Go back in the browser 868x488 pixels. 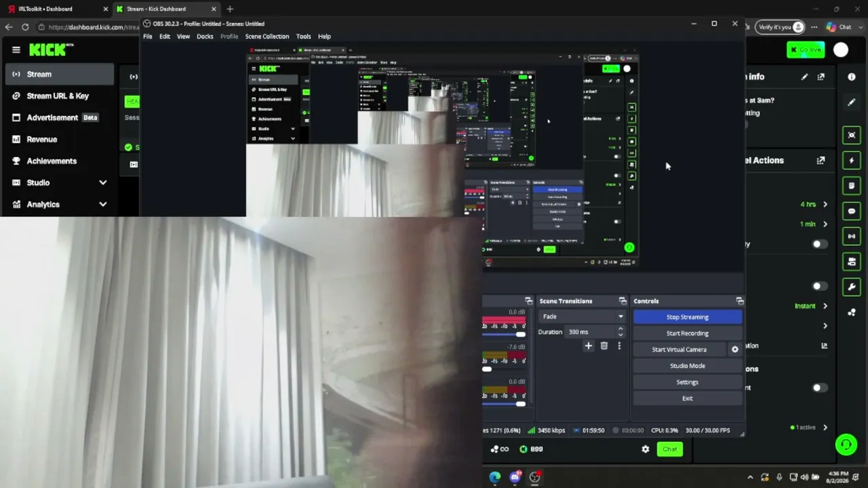pos(8,27)
